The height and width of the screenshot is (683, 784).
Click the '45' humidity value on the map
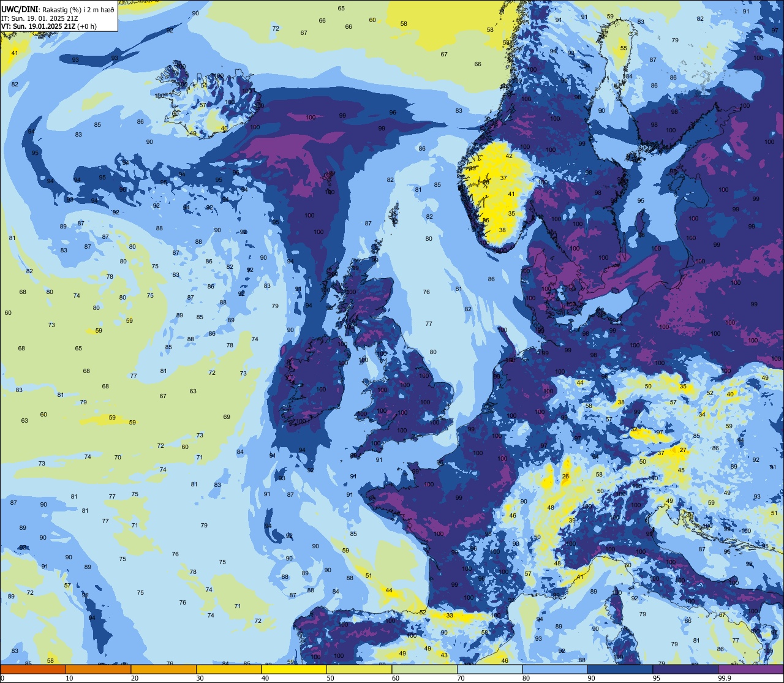coord(681,470)
